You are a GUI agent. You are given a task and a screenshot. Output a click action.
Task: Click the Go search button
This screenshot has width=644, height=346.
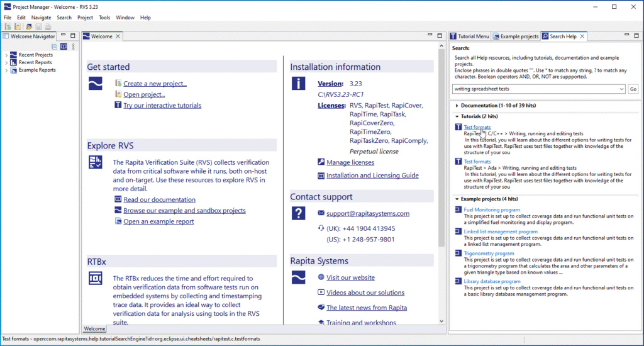pyautogui.click(x=633, y=89)
